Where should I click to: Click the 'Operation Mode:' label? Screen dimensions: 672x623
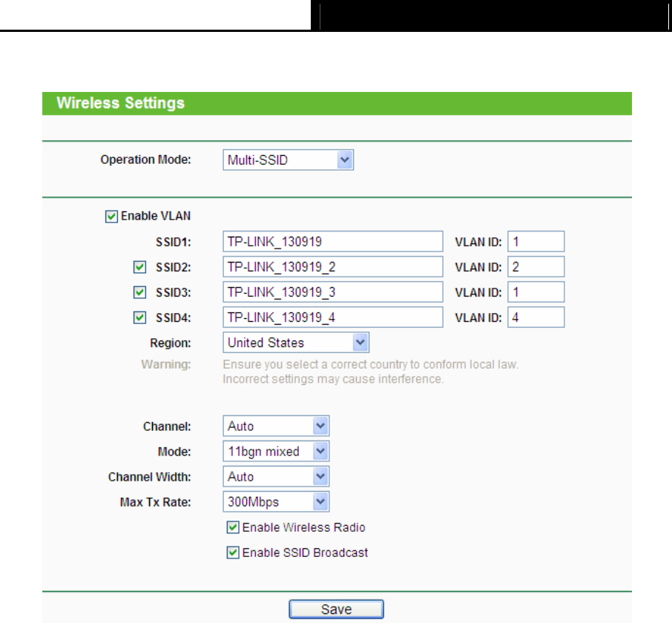[145, 159]
